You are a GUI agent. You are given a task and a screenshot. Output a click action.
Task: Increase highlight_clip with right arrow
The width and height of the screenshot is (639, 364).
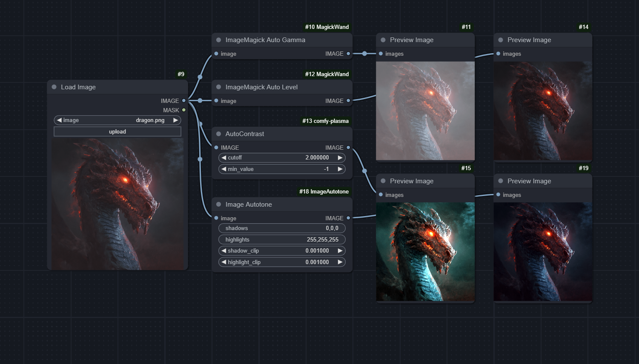pos(340,262)
